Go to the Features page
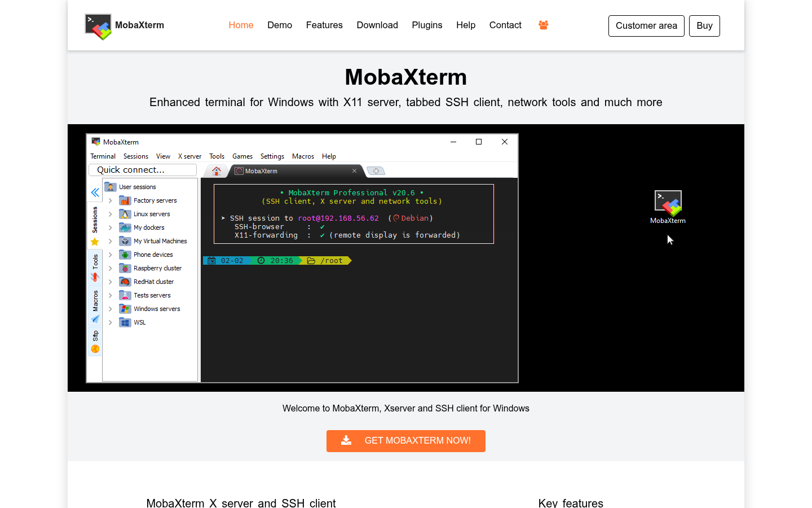The width and height of the screenshot is (812, 508). tap(324, 25)
